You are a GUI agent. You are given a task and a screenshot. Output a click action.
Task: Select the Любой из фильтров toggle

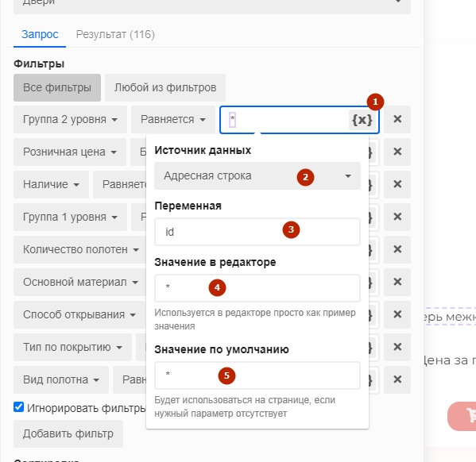pyautogui.click(x=165, y=87)
